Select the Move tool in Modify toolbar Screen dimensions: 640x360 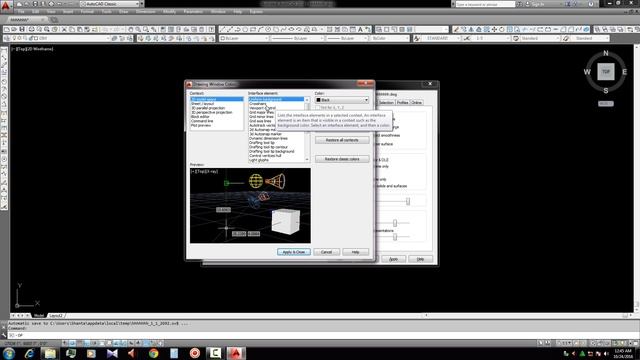point(494,29)
